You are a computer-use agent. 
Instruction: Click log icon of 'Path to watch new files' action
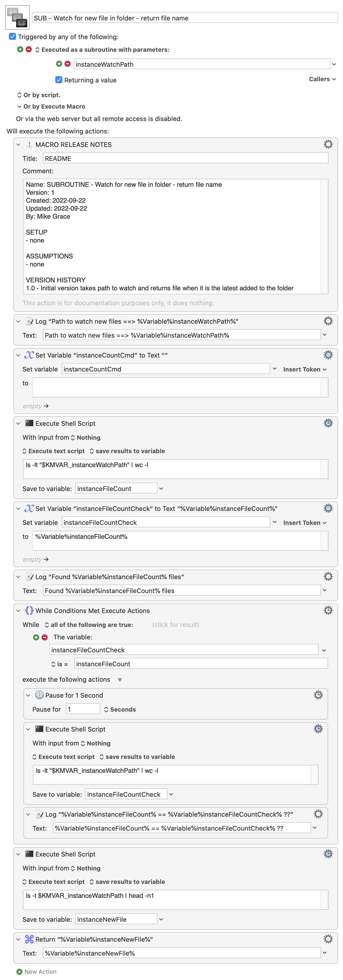pyautogui.click(x=29, y=321)
